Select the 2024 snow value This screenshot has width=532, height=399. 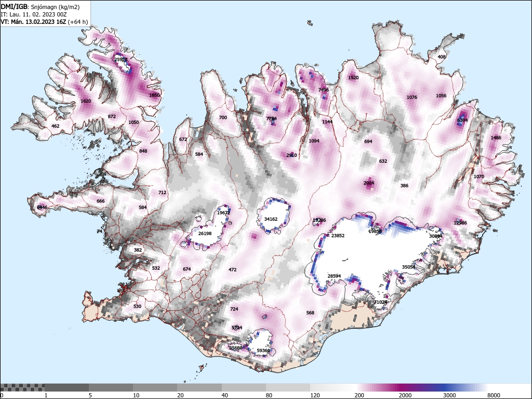(x=369, y=183)
